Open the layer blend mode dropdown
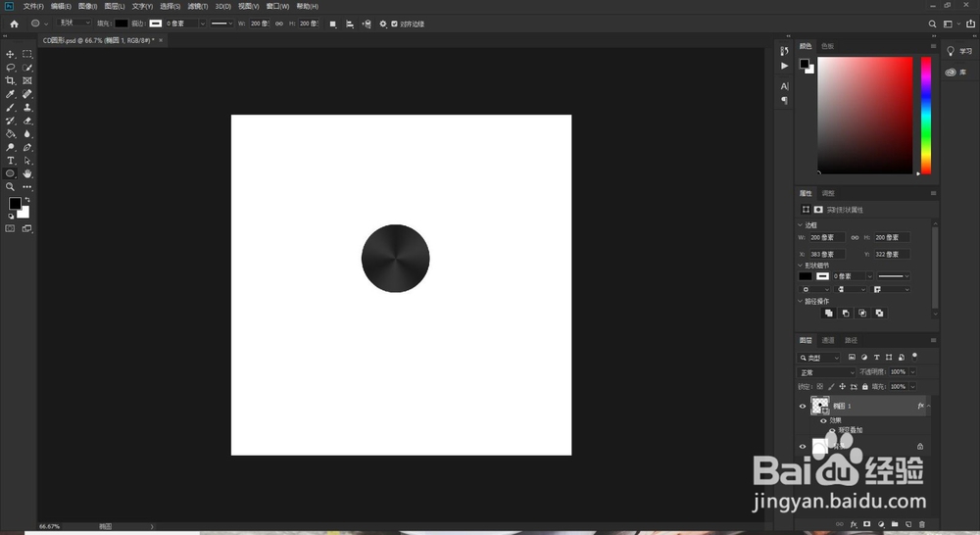The height and width of the screenshot is (535, 980). pyautogui.click(x=827, y=372)
